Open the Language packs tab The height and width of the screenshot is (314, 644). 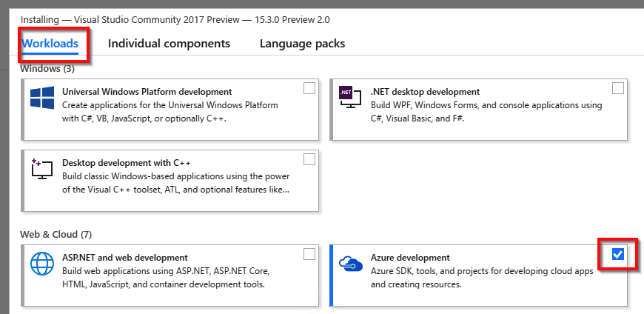tap(302, 44)
